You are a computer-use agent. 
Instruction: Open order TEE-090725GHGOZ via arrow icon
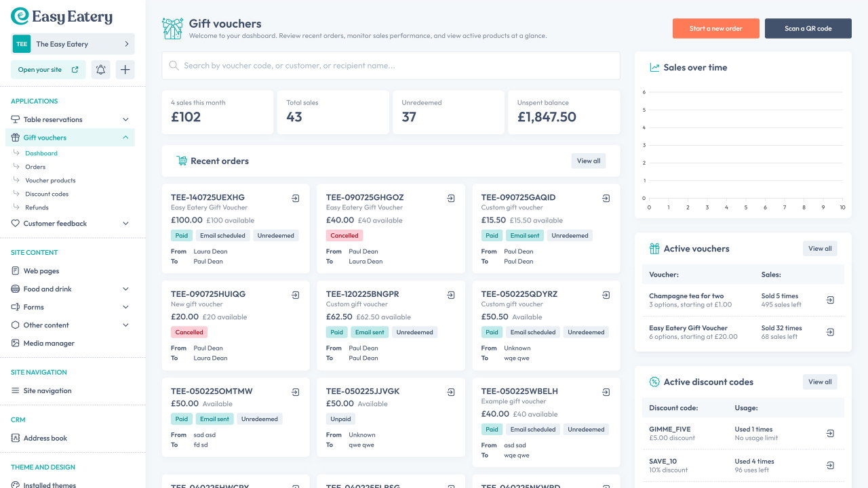451,199
